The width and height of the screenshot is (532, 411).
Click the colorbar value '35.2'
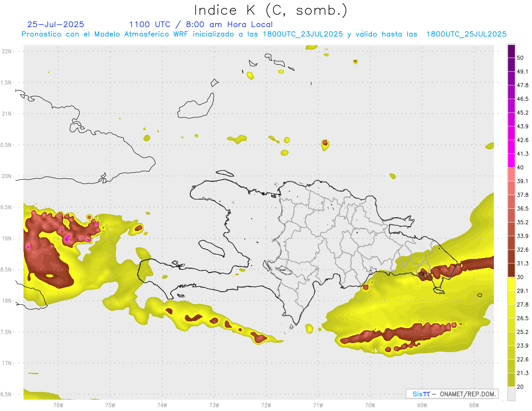tap(523, 222)
